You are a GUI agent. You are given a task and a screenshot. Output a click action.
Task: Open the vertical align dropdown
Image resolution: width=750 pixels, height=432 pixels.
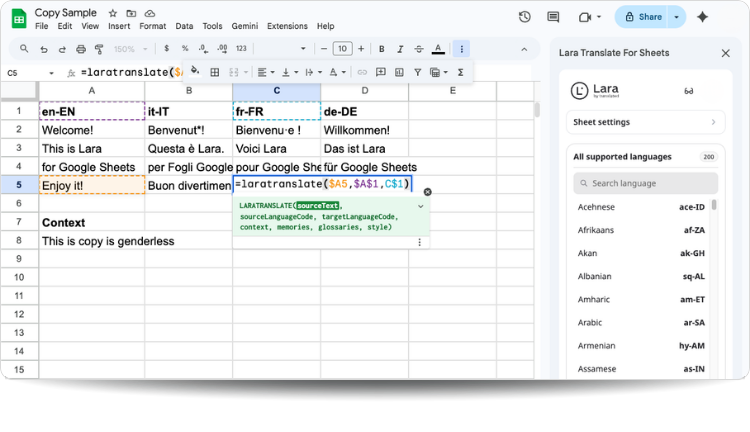pos(290,72)
